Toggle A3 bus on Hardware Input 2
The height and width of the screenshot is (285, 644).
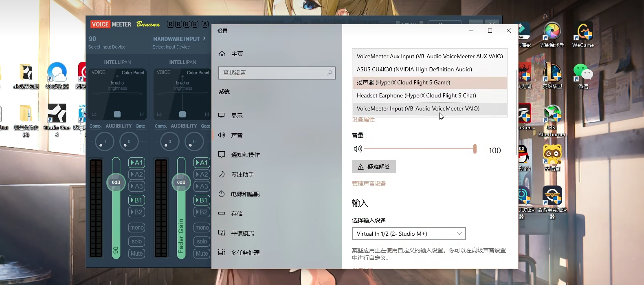[x=202, y=186]
